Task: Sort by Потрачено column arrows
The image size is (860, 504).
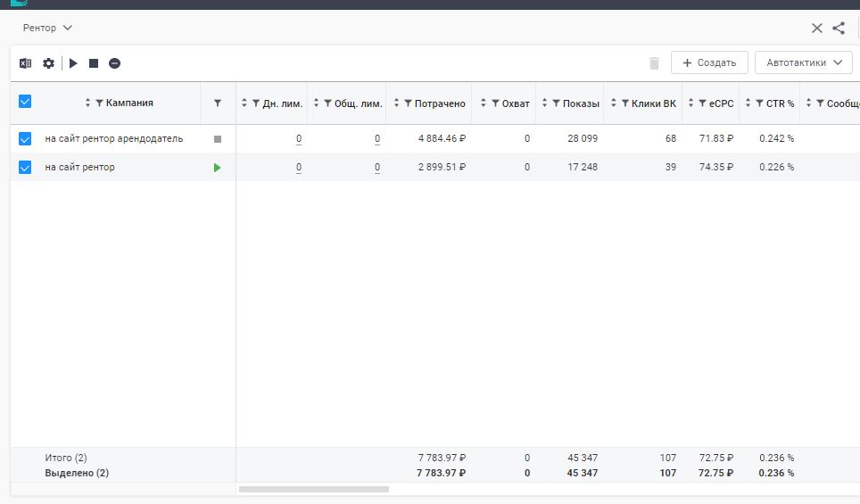Action: click(396, 103)
